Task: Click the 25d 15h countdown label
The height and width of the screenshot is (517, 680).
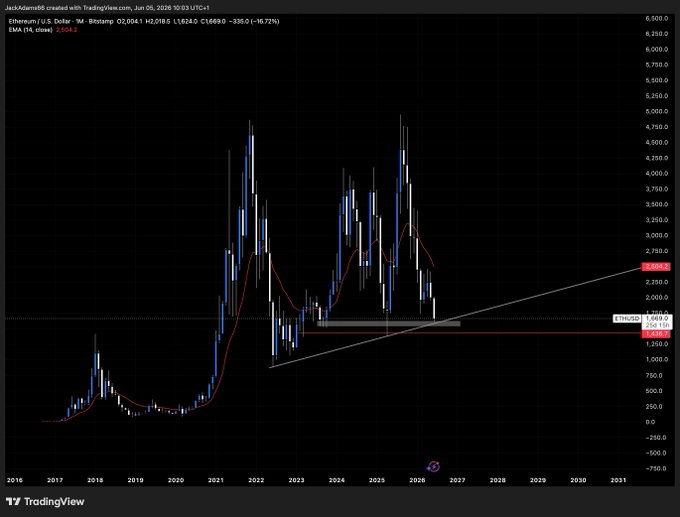Action: tap(658, 325)
